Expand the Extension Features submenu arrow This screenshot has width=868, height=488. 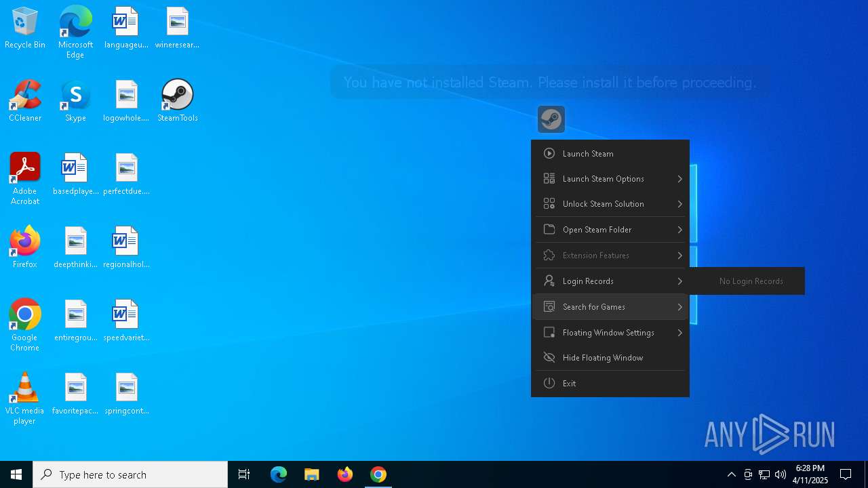click(x=679, y=256)
